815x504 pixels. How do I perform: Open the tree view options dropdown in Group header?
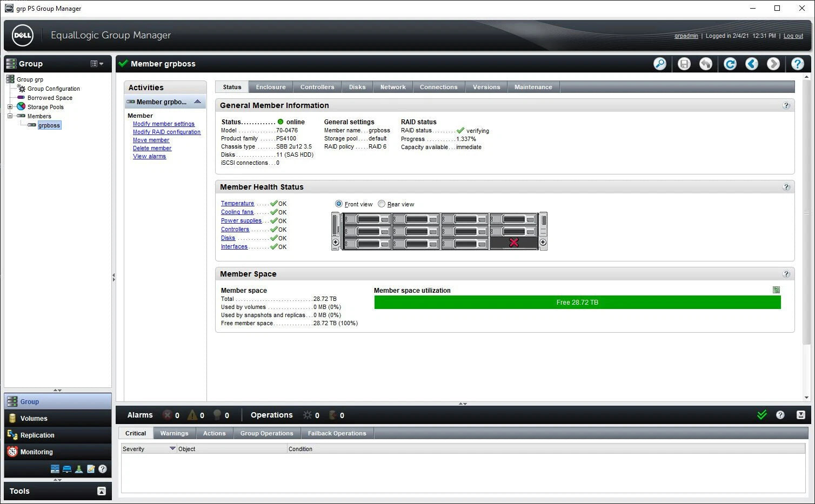click(97, 64)
